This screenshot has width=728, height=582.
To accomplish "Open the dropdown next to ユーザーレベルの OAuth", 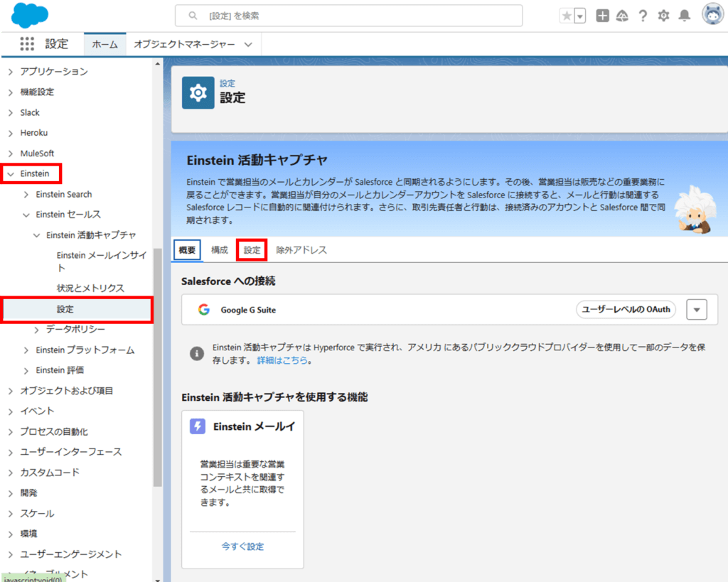I will (x=697, y=309).
